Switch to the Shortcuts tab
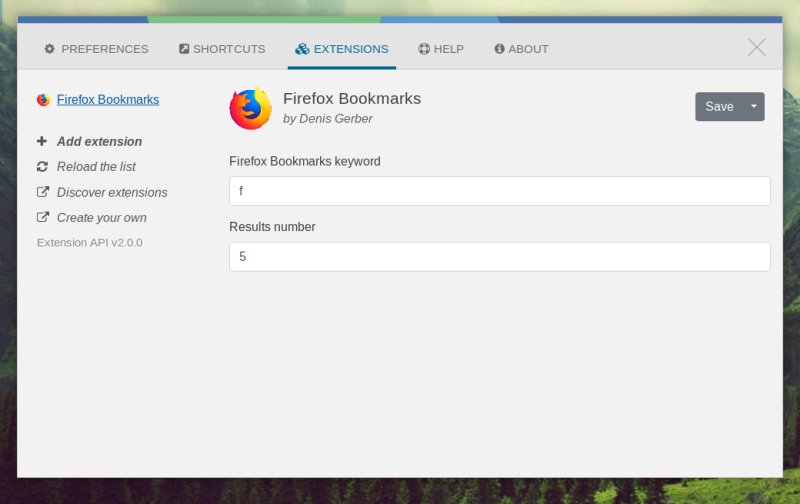Image resolution: width=800 pixels, height=504 pixels. click(222, 49)
